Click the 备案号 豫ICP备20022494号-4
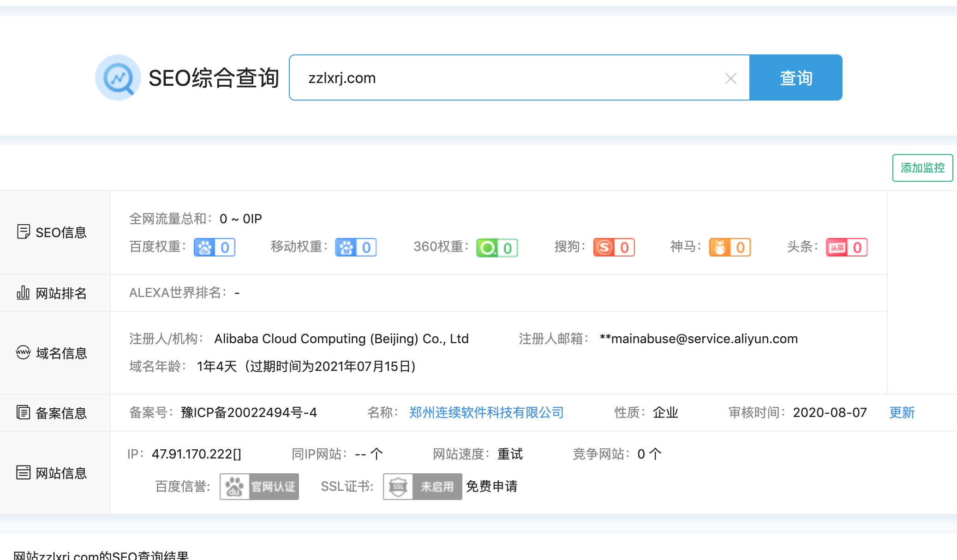This screenshot has height=560, width=957. pos(249,412)
